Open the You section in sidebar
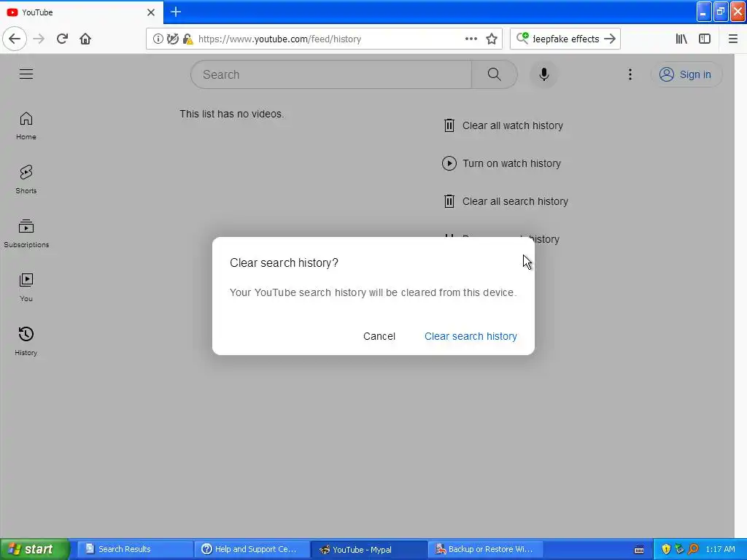The width and height of the screenshot is (747, 560). pos(26,287)
